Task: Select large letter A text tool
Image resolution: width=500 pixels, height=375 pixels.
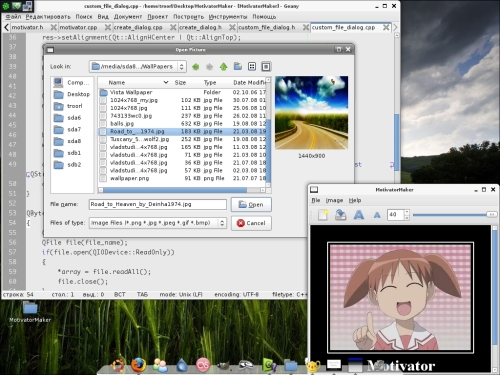Action: click(x=359, y=215)
